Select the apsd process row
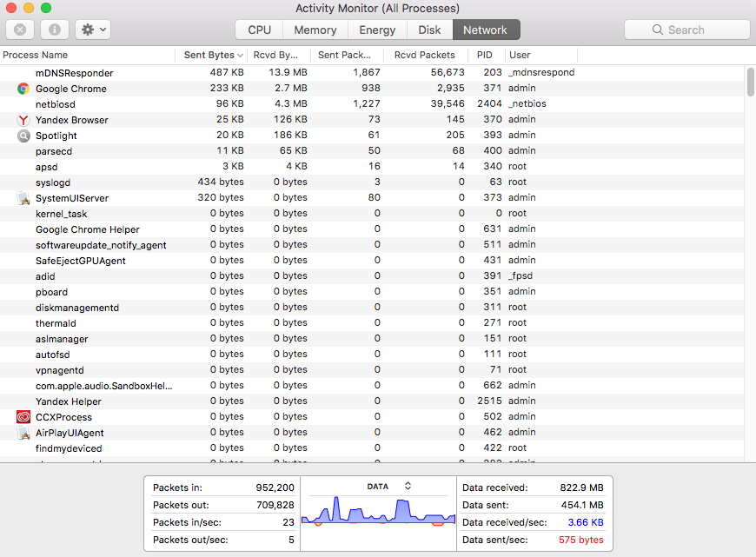Viewport: 756px width, 557px height. tap(371, 167)
